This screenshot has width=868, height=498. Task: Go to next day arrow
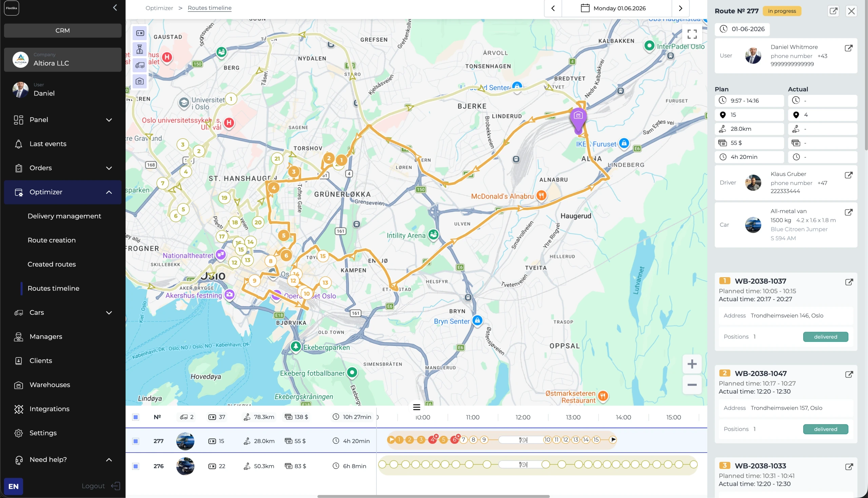click(x=680, y=8)
